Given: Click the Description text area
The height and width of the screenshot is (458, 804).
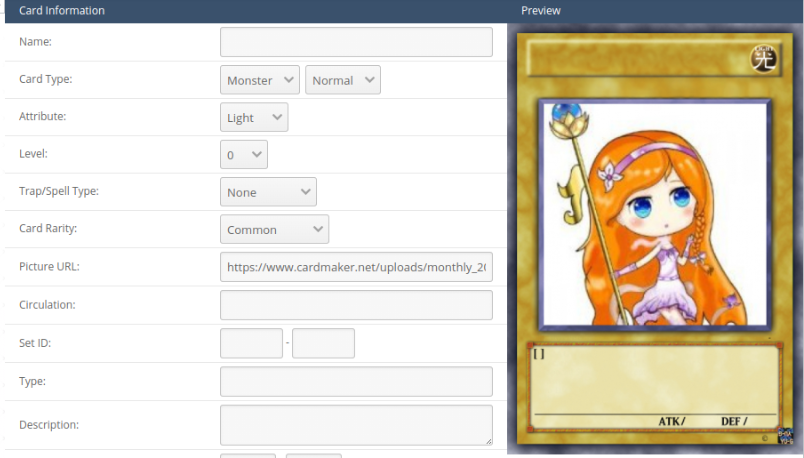Looking at the screenshot, I should point(356,425).
